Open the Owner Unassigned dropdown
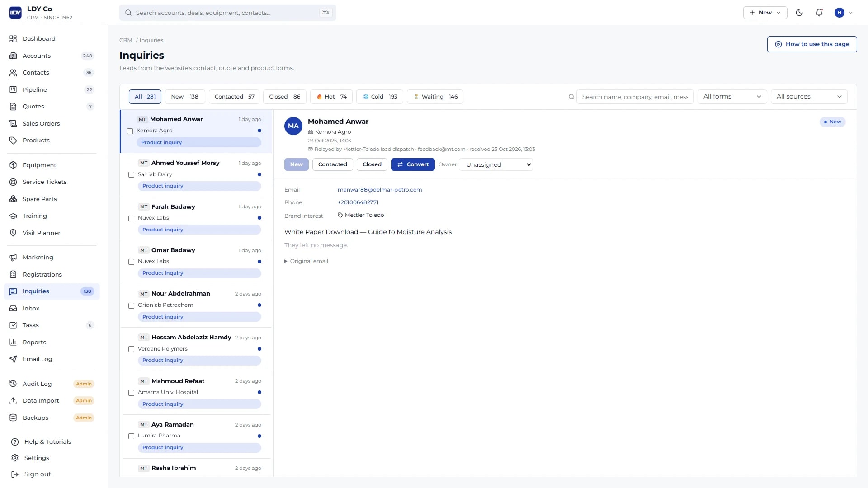Screen dimensions: 868x488 click(496, 164)
